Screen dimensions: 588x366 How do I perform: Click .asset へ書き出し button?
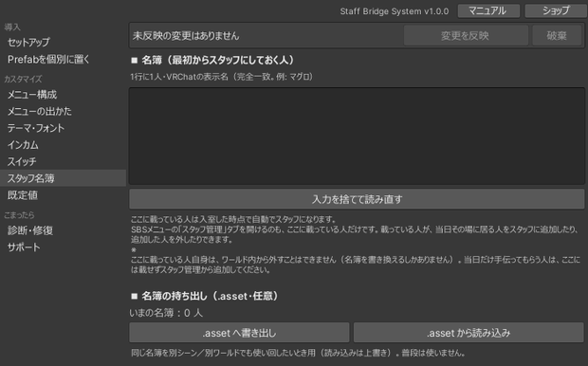(x=239, y=333)
